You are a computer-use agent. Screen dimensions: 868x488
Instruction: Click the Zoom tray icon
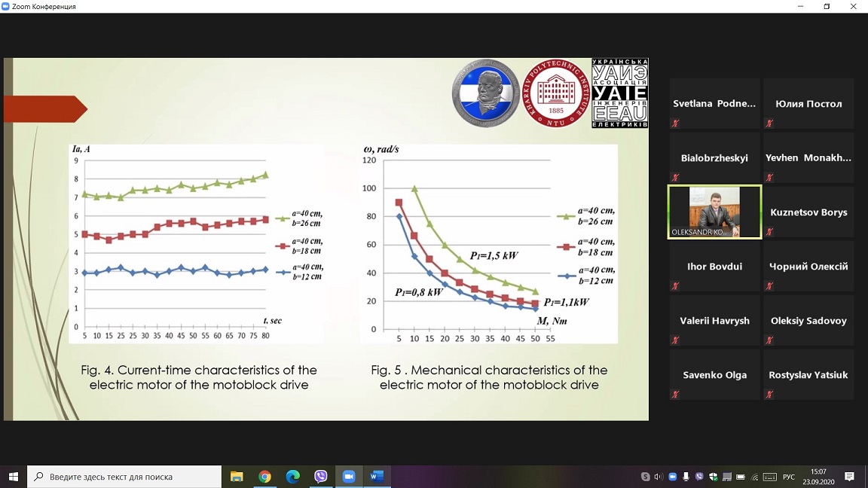coord(673,477)
